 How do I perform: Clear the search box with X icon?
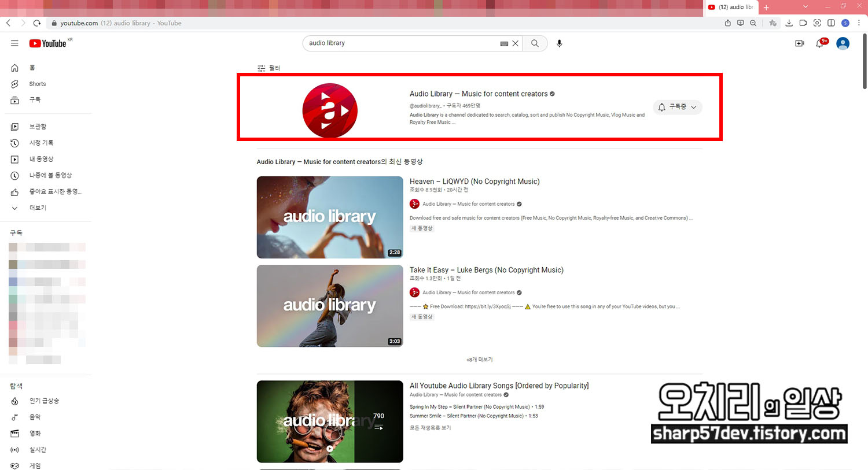pos(515,43)
